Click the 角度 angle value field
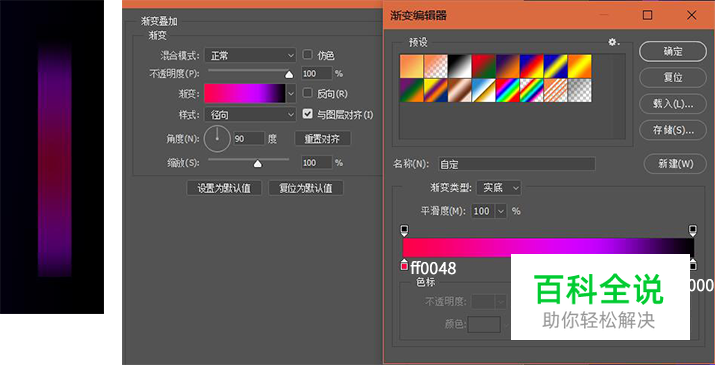 [x=249, y=139]
